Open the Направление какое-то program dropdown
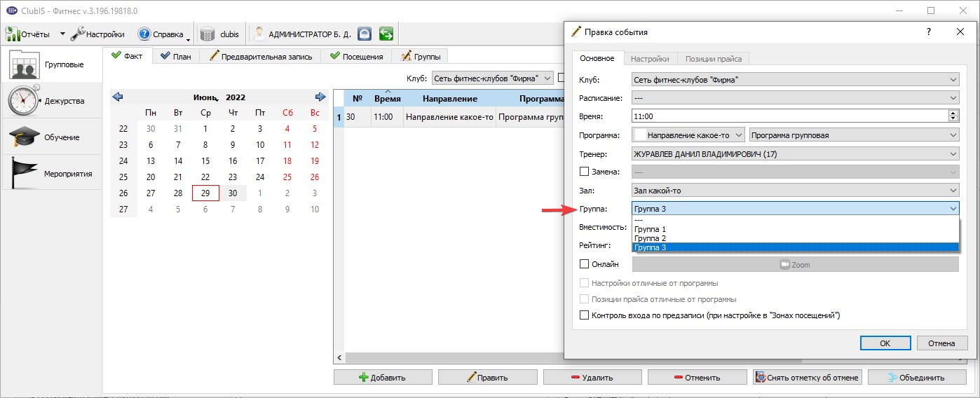 (688, 135)
